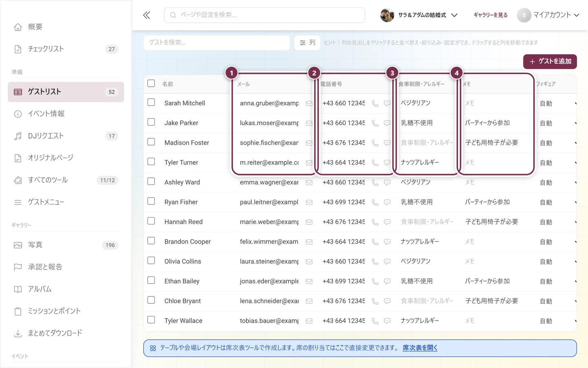Click the diet cell reading ナッツアレルギー for Brandon Cooper
Screen dimensions: 588x368
pyautogui.click(x=420, y=242)
